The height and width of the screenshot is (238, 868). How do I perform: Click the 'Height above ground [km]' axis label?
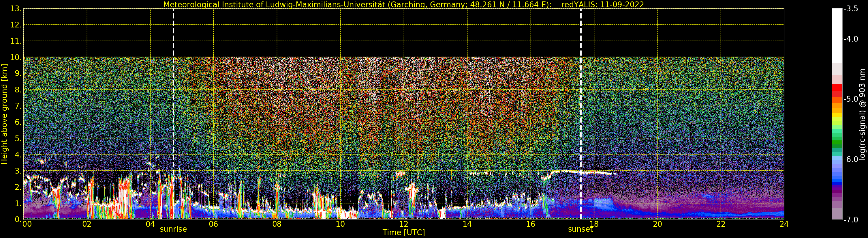tap(4, 114)
